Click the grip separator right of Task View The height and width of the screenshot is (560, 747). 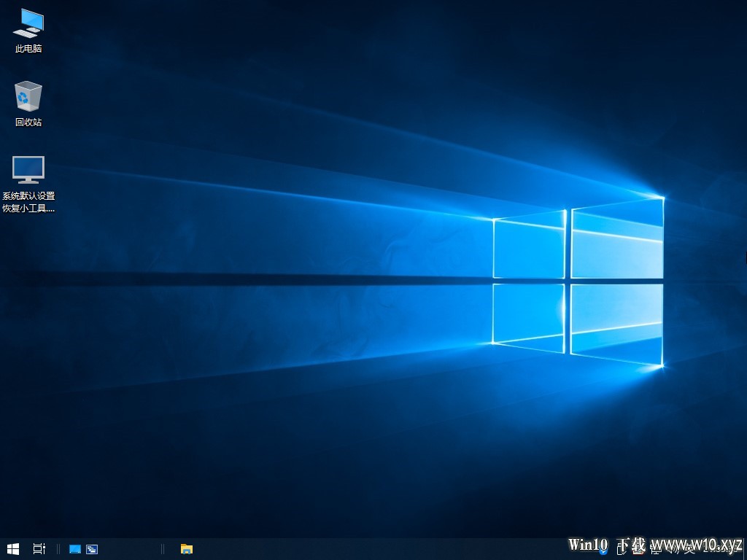pyautogui.click(x=58, y=549)
